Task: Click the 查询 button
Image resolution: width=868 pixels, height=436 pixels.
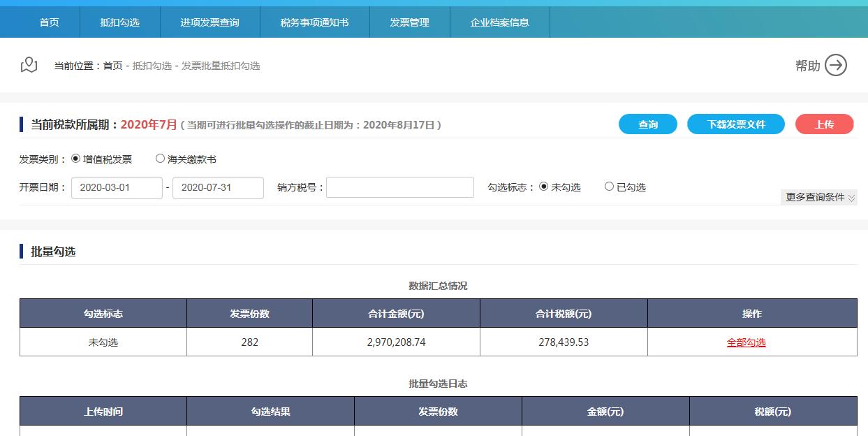Action: point(647,124)
